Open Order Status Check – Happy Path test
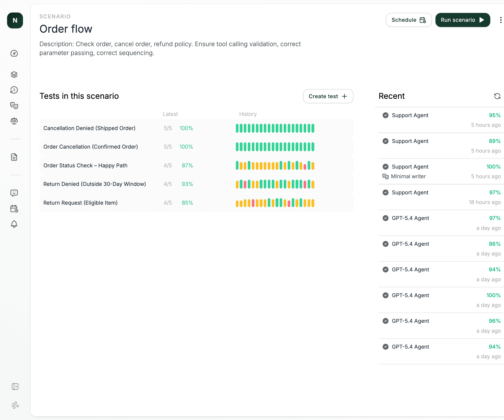This screenshot has width=504, height=420. tap(85, 166)
